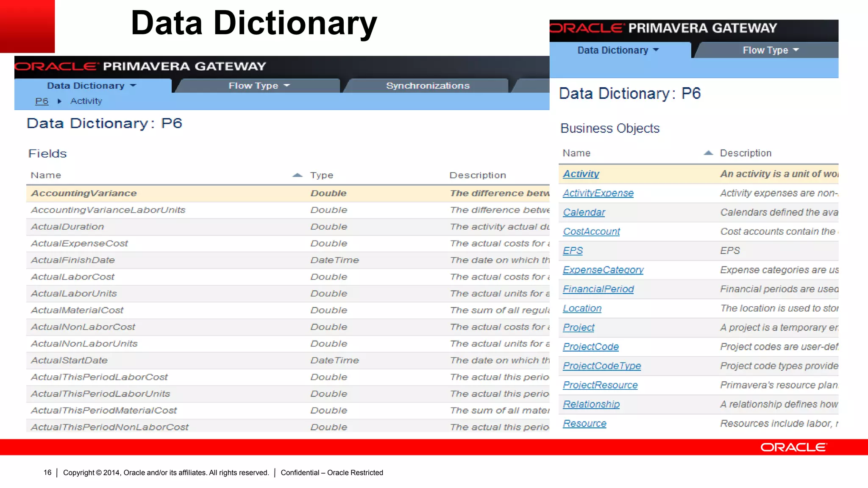Sort Business Objects by Name arrow

click(708, 153)
